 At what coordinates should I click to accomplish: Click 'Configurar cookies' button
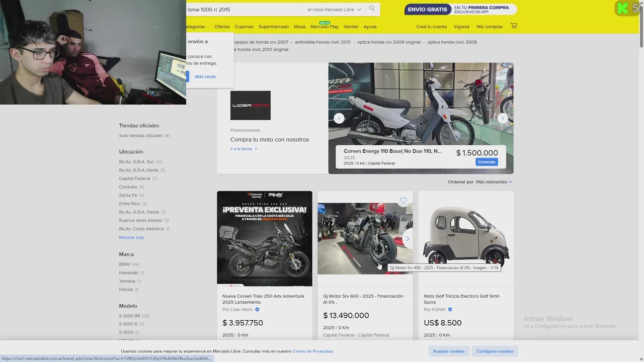[x=495, y=351]
